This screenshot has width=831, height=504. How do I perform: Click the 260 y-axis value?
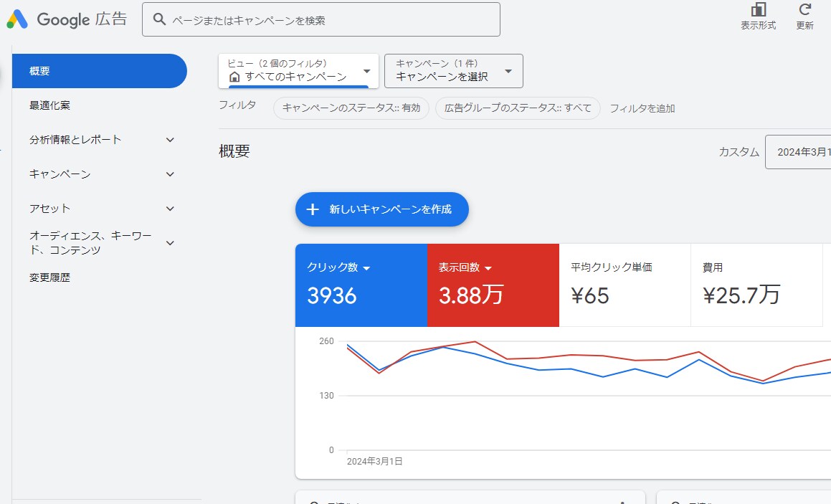326,341
